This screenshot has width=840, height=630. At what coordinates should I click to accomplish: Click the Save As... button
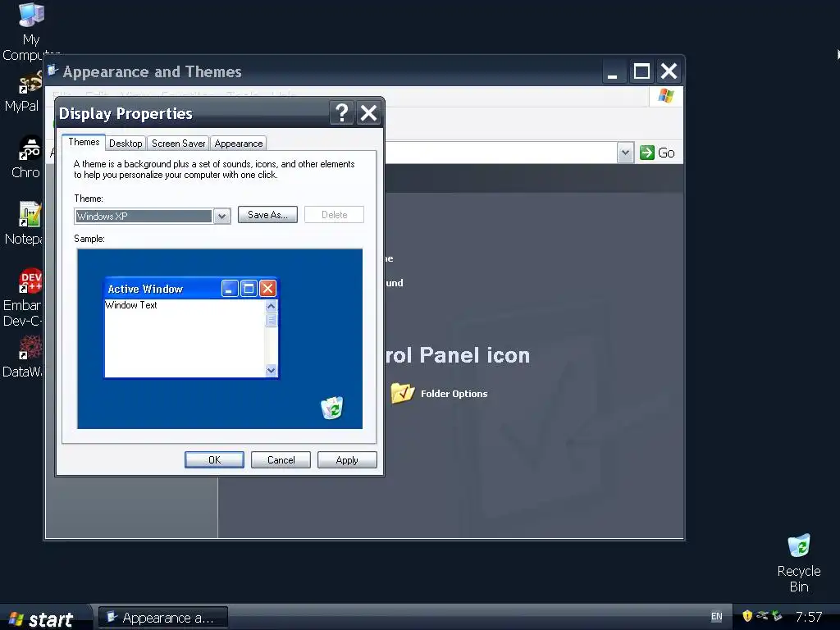click(267, 215)
